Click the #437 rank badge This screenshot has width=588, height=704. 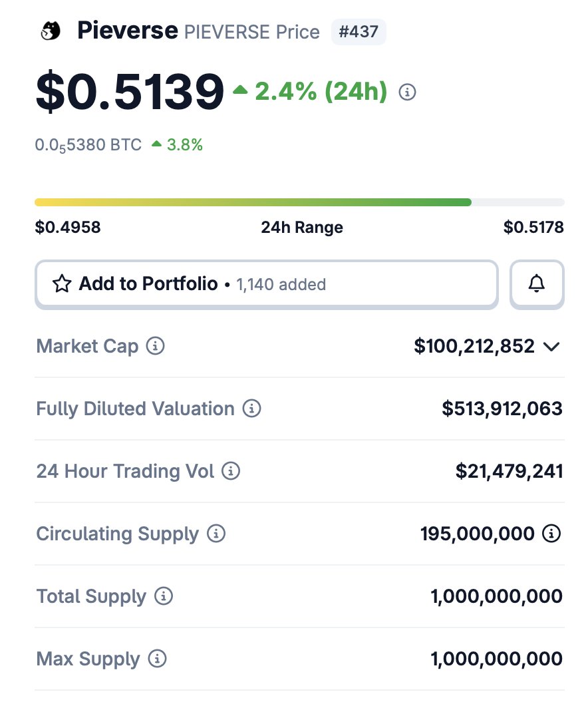tap(359, 32)
